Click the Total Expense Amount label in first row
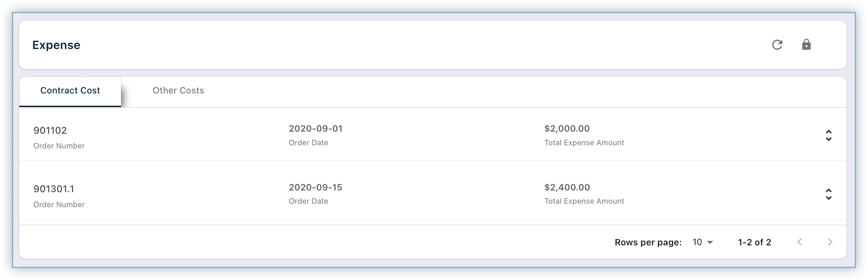Viewport: 868px width, 280px height. [x=584, y=143]
